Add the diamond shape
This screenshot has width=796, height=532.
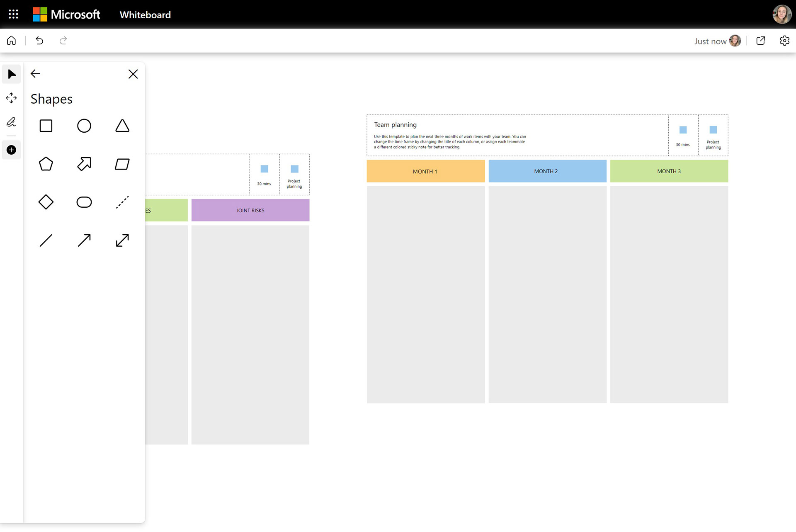pyautogui.click(x=46, y=202)
